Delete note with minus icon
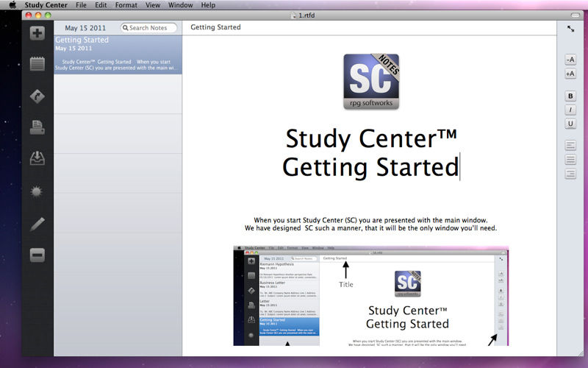This screenshot has width=588, height=368. (x=37, y=255)
